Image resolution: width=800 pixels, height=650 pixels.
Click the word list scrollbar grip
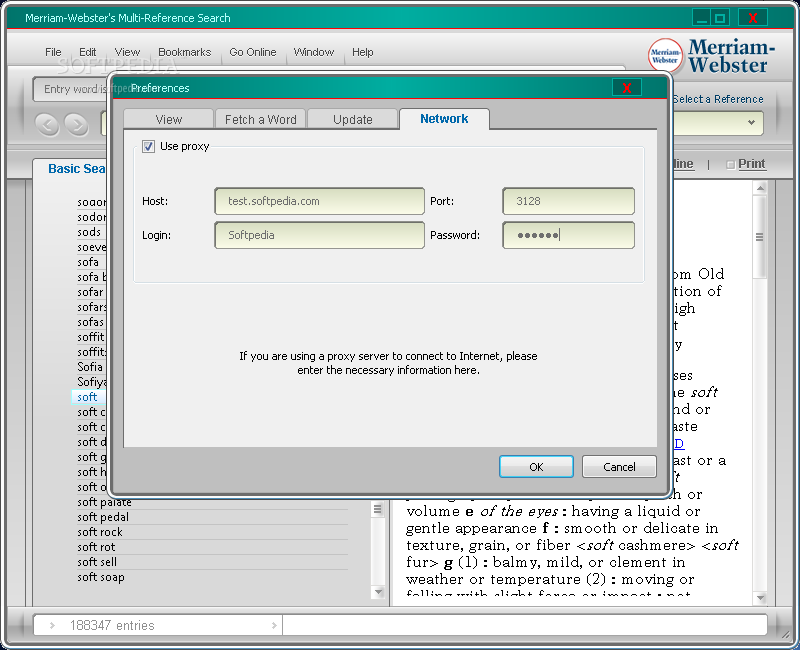(378, 509)
